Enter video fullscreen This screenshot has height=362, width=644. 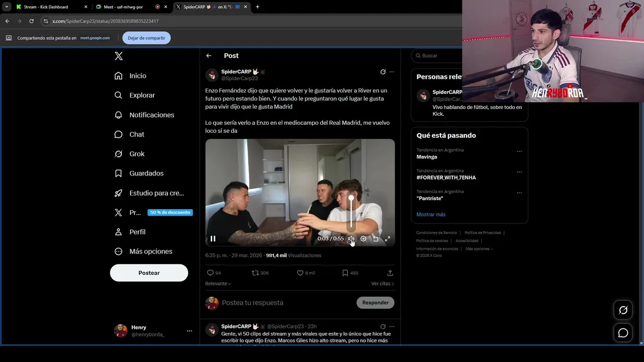(x=387, y=239)
